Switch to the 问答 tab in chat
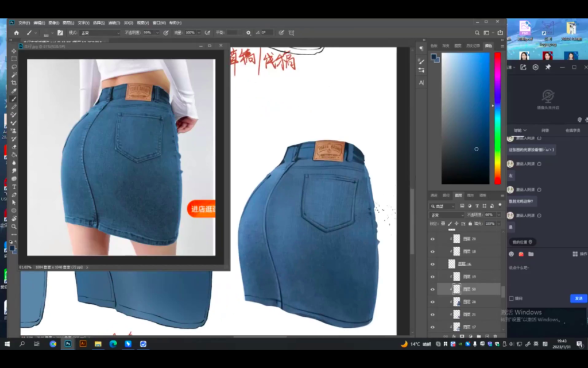 coord(545,131)
